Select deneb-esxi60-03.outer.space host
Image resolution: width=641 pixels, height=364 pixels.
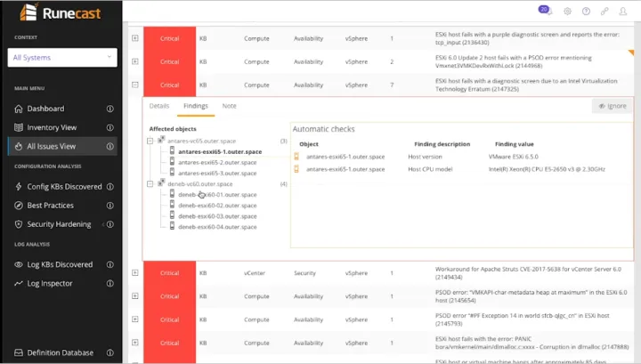tap(217, 215)
